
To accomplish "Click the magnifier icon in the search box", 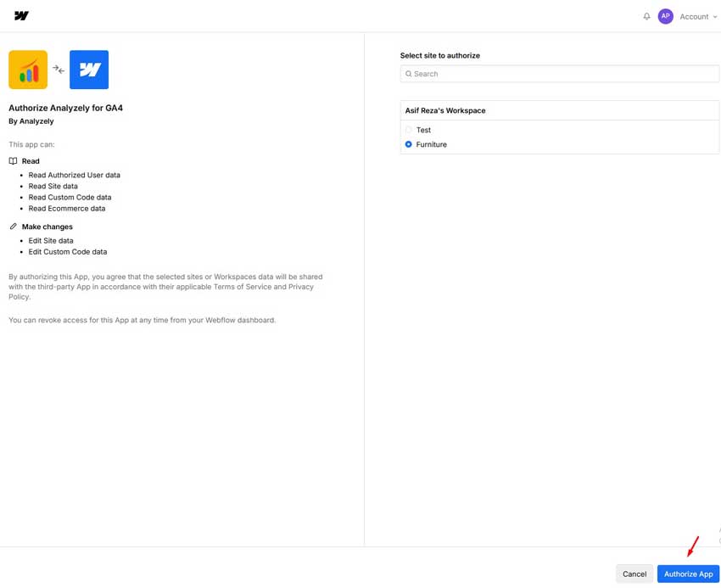I will pos(408,74).
